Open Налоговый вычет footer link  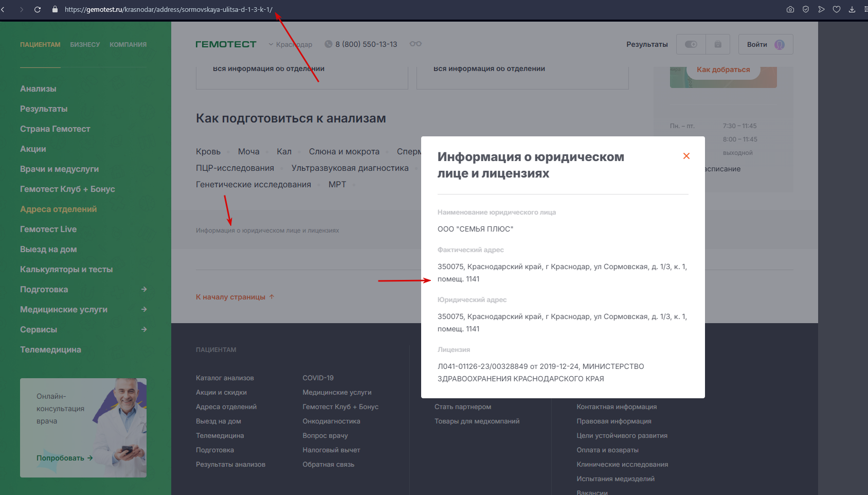click(x=331, y=450)
